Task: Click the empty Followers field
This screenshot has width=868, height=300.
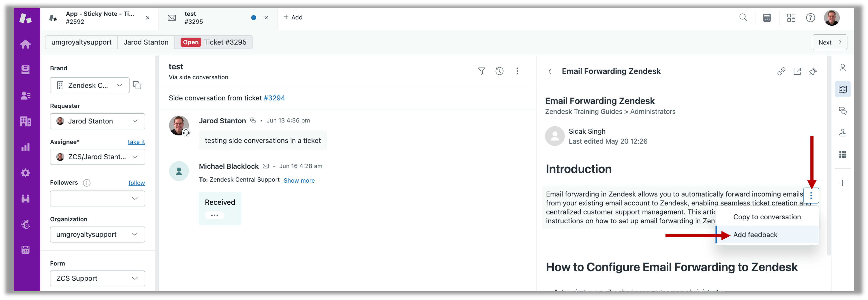Action: point(97,198)
